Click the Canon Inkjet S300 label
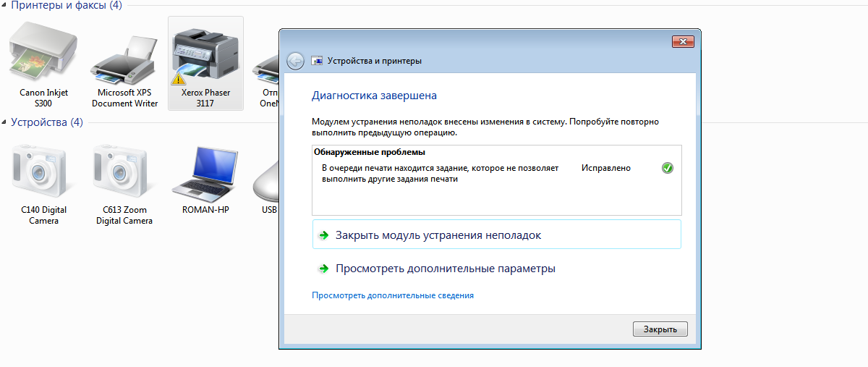The height and width of the screenshot is (367, 868). tap(43, 98)
